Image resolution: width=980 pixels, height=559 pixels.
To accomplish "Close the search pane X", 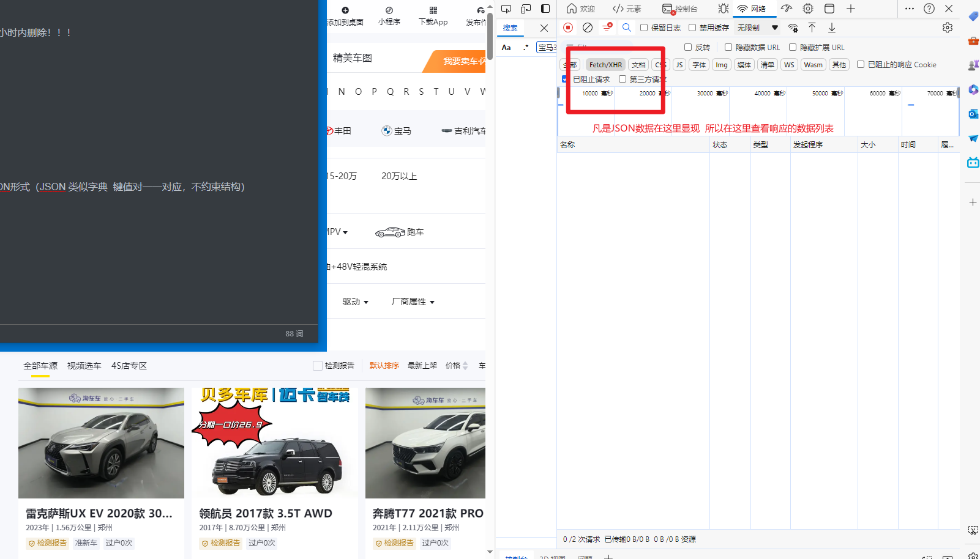I will (544, 28).
